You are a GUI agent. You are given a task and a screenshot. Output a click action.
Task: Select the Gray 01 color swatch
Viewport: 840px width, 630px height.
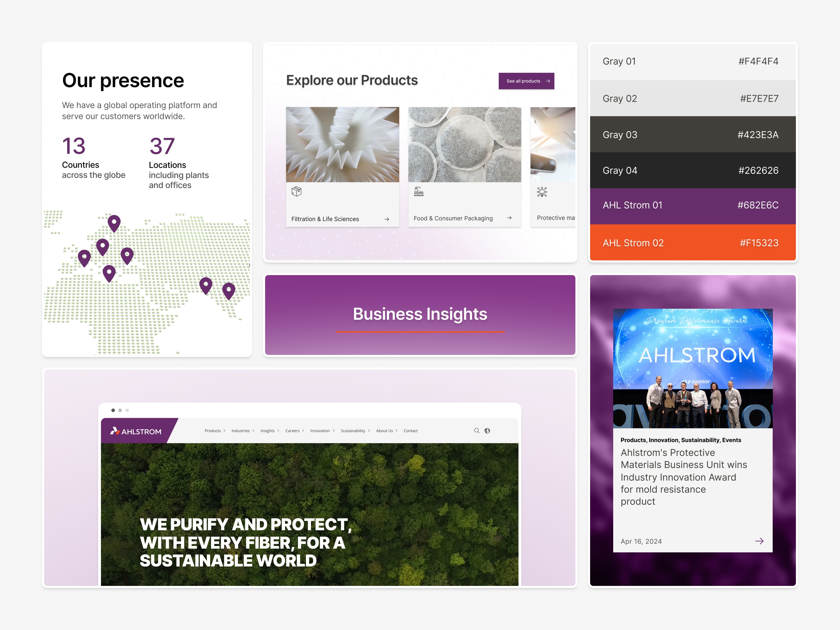point(693,61)
